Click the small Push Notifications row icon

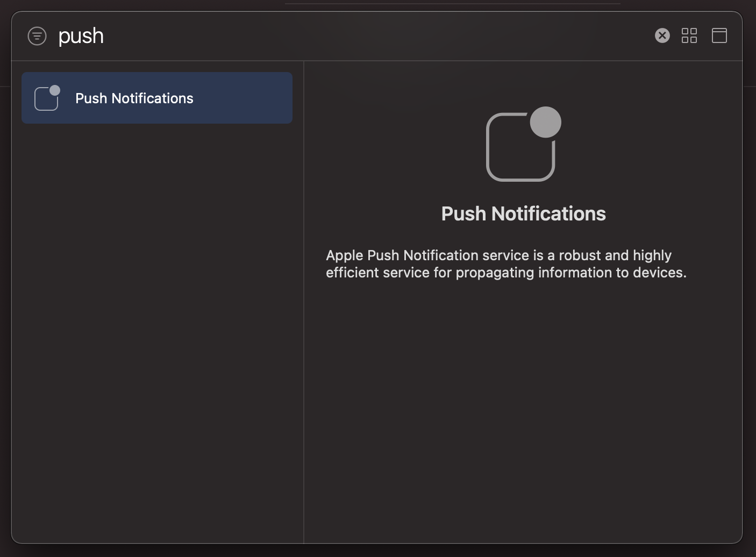47,98
